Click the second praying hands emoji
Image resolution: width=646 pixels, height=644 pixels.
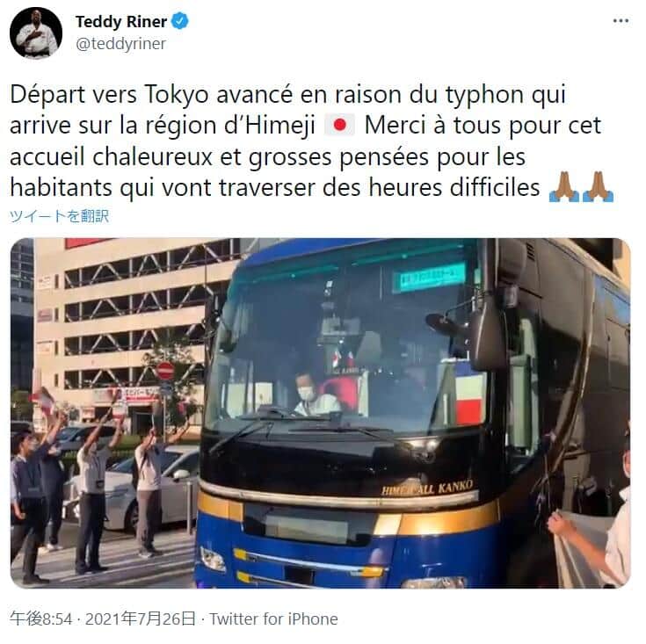[599, 187]
